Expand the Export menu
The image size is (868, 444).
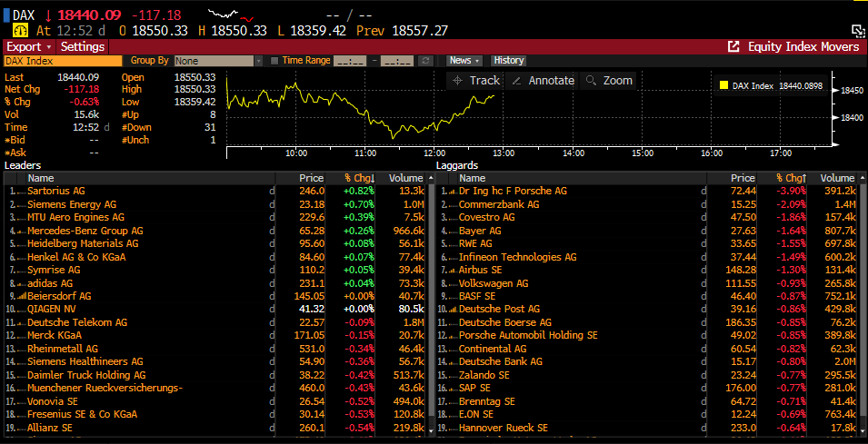28,46
